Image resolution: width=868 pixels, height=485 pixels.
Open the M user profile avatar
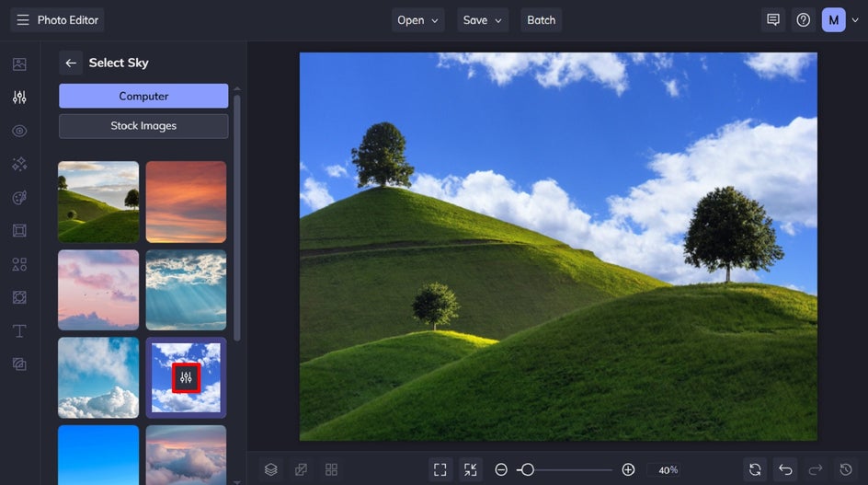tap(834, 20)
